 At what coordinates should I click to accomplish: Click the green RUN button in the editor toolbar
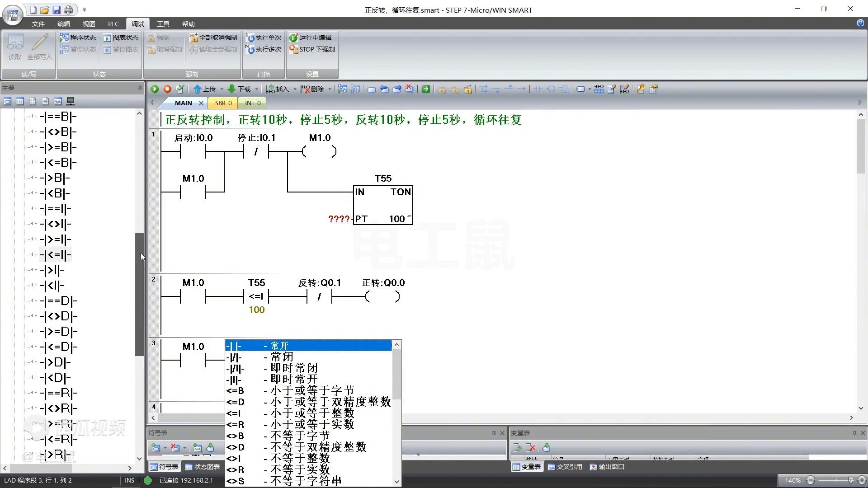pos(155,89)
